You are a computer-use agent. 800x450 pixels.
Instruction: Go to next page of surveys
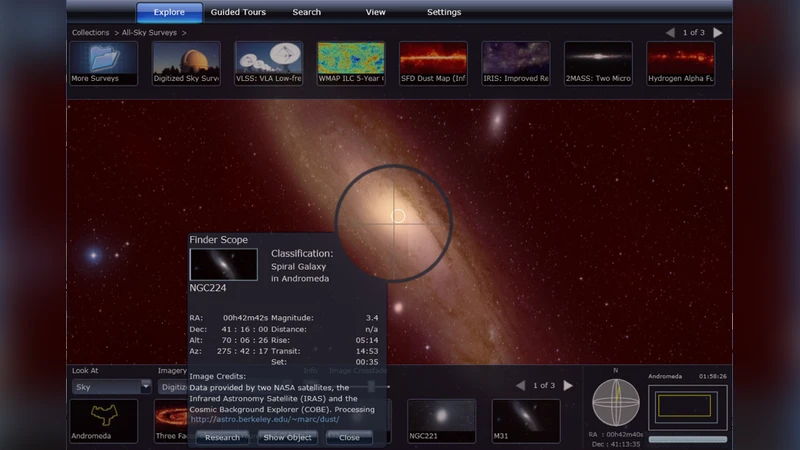[x=717, y=33]
